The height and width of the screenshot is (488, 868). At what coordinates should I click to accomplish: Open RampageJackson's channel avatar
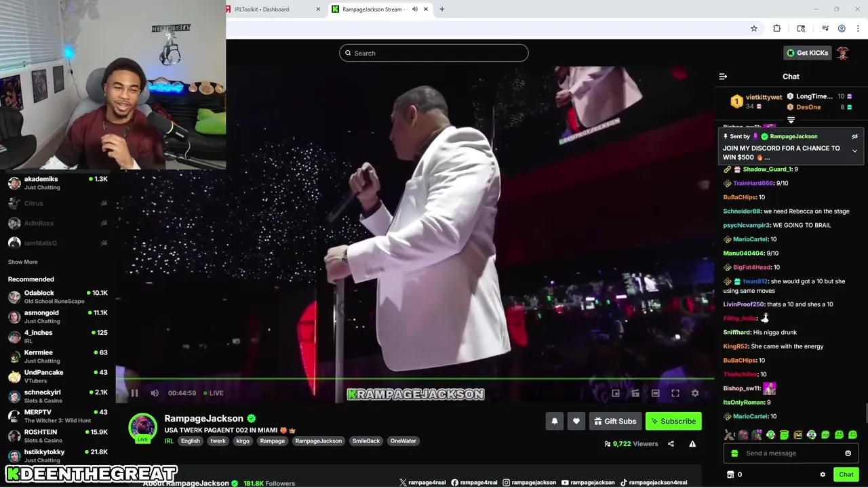coord(142,428)
